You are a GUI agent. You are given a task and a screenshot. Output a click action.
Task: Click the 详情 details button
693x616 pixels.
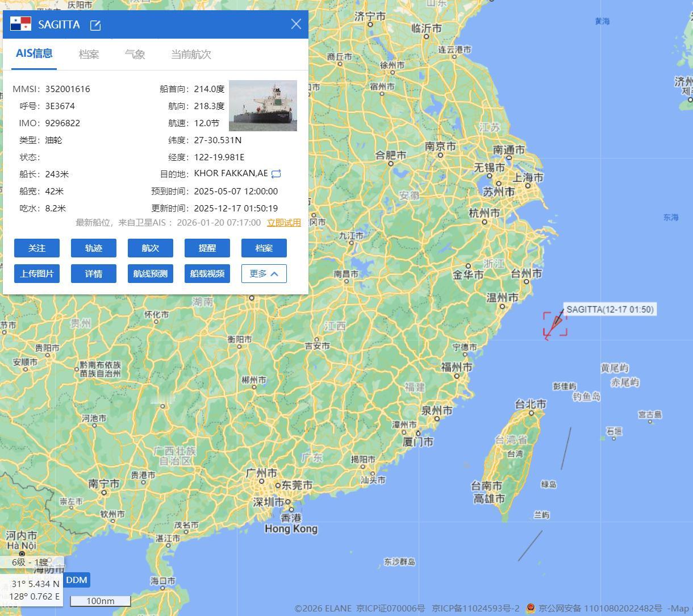tap(94, 273)
